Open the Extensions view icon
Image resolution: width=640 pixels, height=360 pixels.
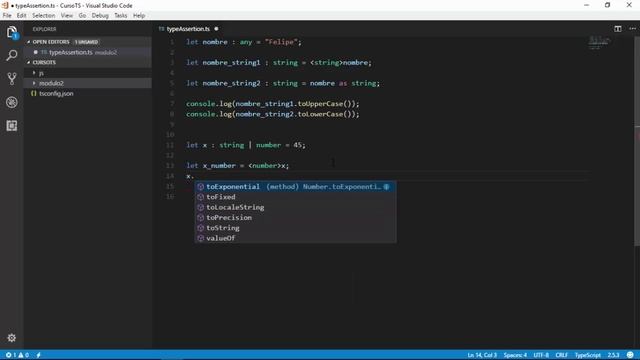(x=11, y=126)
